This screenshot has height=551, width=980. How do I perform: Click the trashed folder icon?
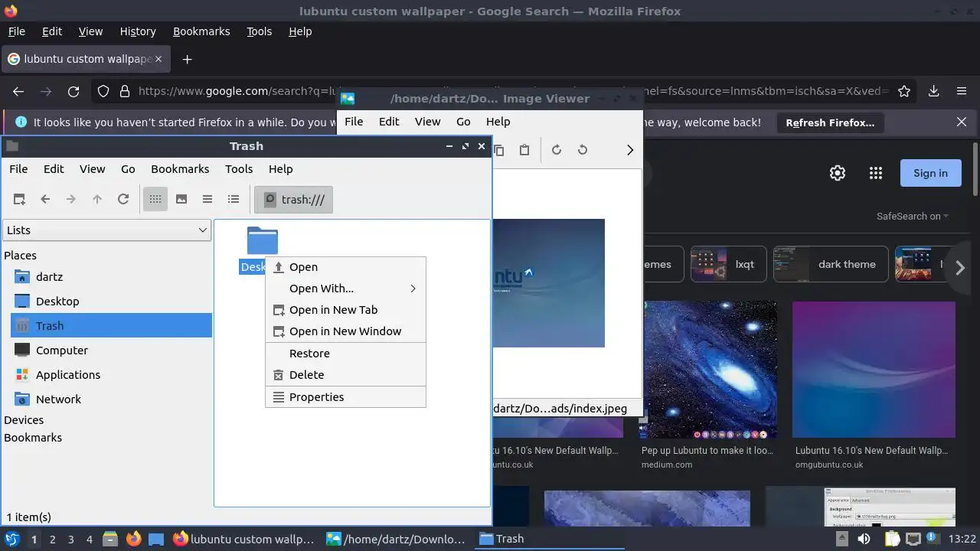[263, 241]
